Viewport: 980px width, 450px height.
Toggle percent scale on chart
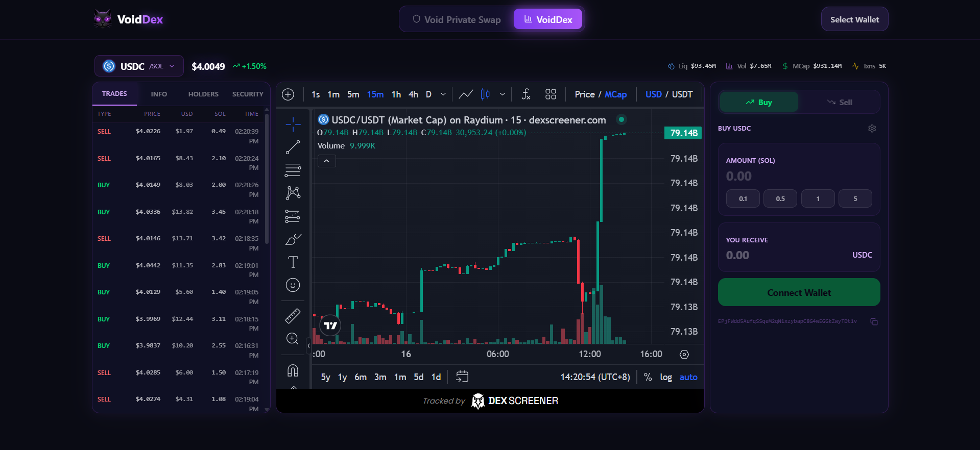point(648,377)
